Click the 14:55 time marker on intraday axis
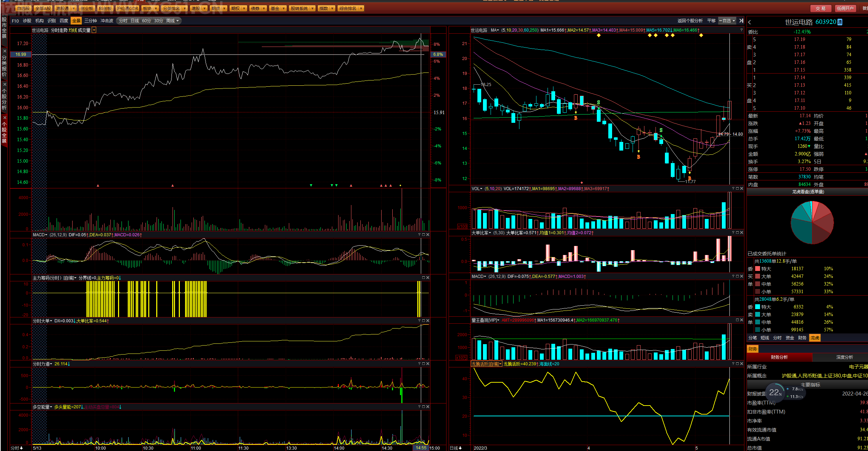 coord(421,448)
